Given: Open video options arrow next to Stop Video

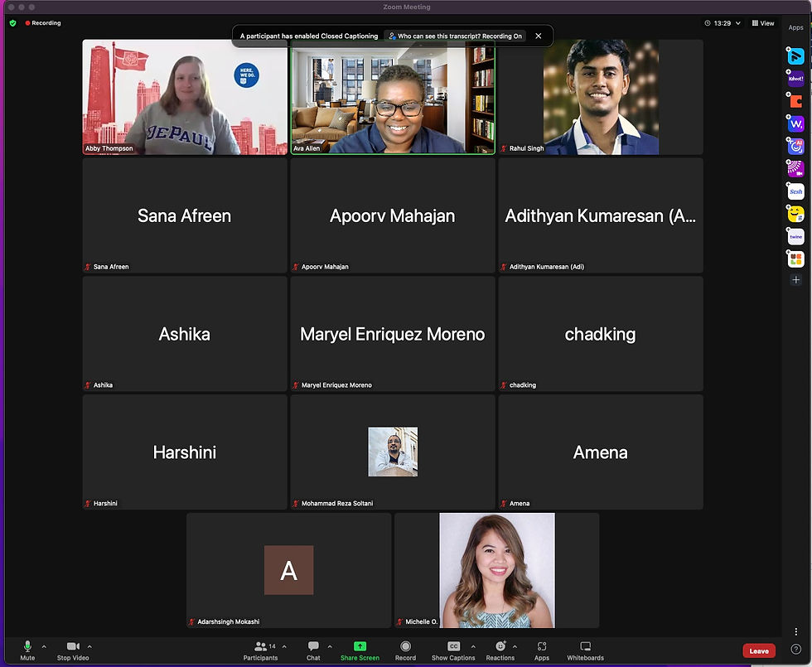Looking at the screenshot, I should coord(89,646).
